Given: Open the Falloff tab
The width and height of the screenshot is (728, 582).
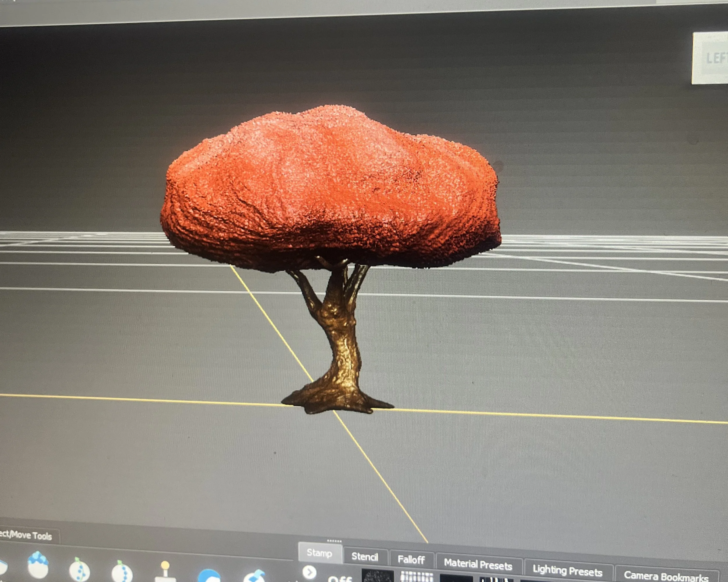Looking at the screenshot, I should 411,559.
